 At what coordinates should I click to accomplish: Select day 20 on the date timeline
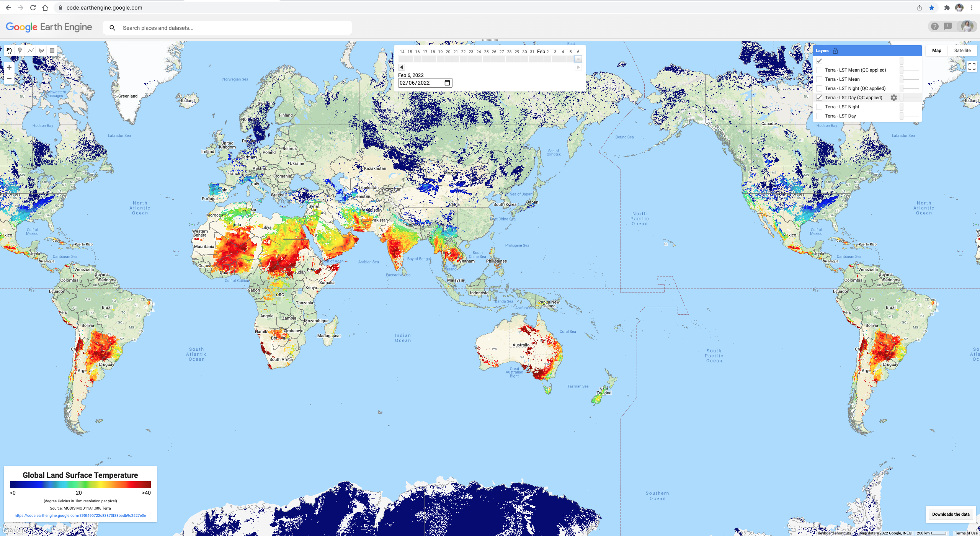448,52
